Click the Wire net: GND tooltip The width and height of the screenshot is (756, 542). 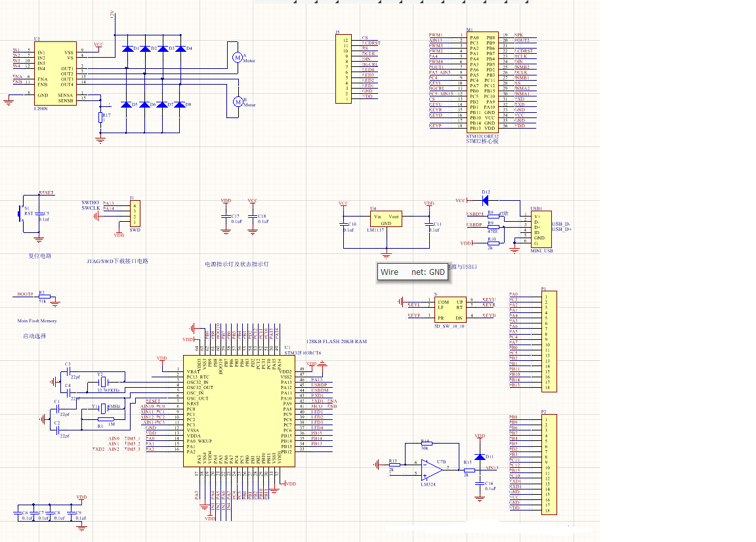413,272
